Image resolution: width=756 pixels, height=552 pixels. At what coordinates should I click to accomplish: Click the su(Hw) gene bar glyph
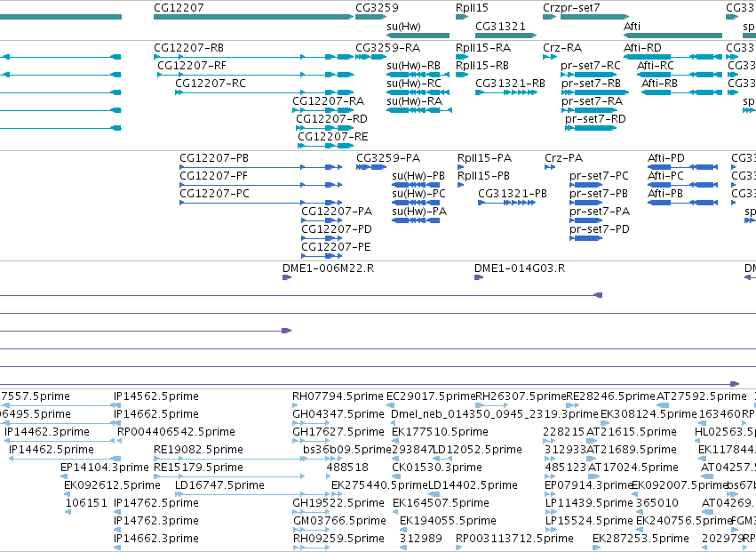point(418,36)
